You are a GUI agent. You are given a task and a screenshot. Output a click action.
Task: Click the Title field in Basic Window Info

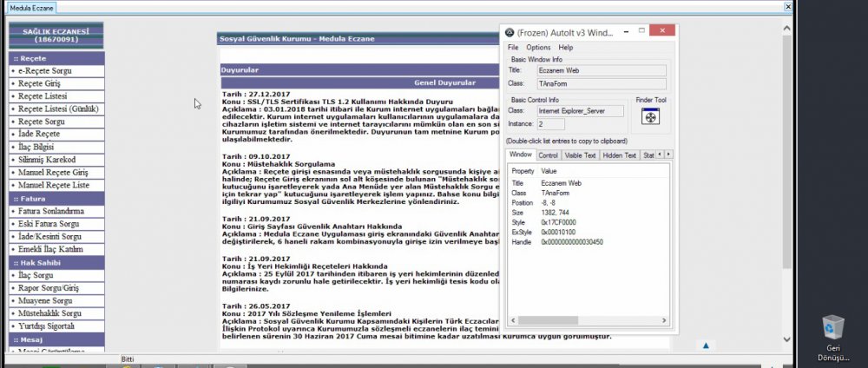pyautogui.click(x=602, y=70)
